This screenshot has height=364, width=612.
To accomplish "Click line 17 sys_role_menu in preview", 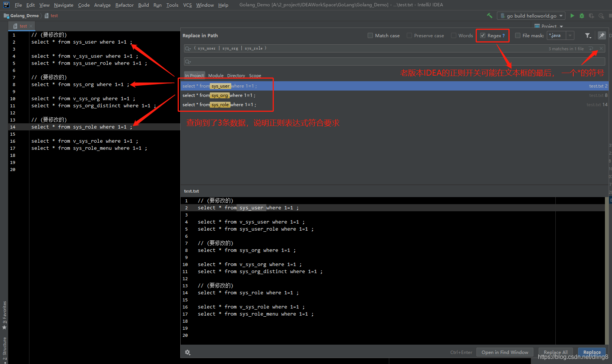I will point(256,314).
